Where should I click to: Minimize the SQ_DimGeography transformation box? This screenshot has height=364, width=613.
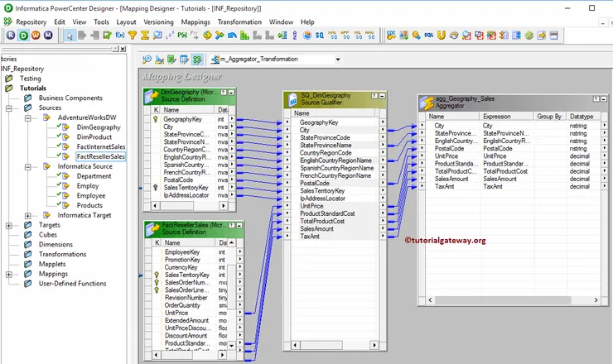click(382, 96)
